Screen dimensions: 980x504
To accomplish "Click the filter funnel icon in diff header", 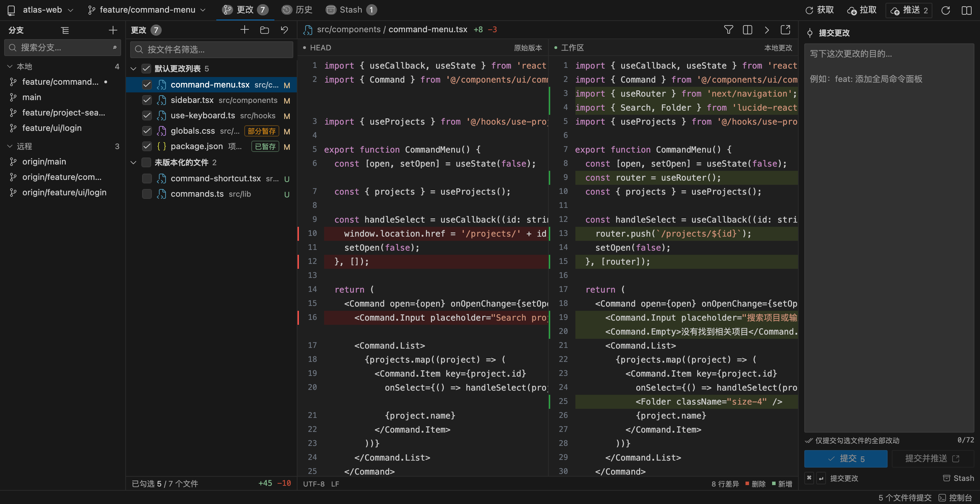I will 728,30.
